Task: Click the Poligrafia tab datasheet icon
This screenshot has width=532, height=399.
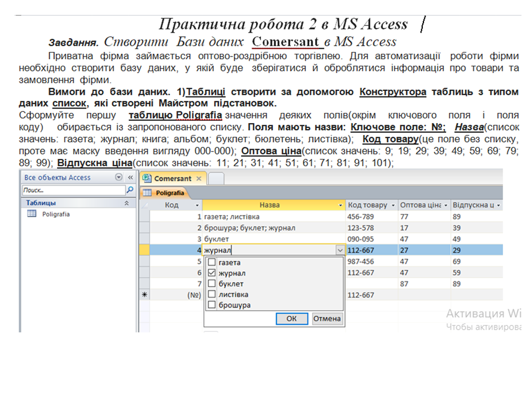Action: [147, 193]
